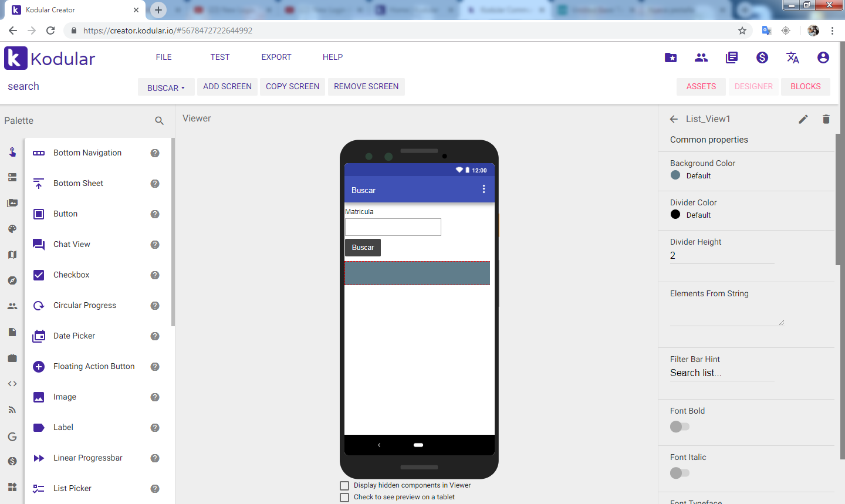
Task: Change language with the translate icon in header
Action: (793, 57)
